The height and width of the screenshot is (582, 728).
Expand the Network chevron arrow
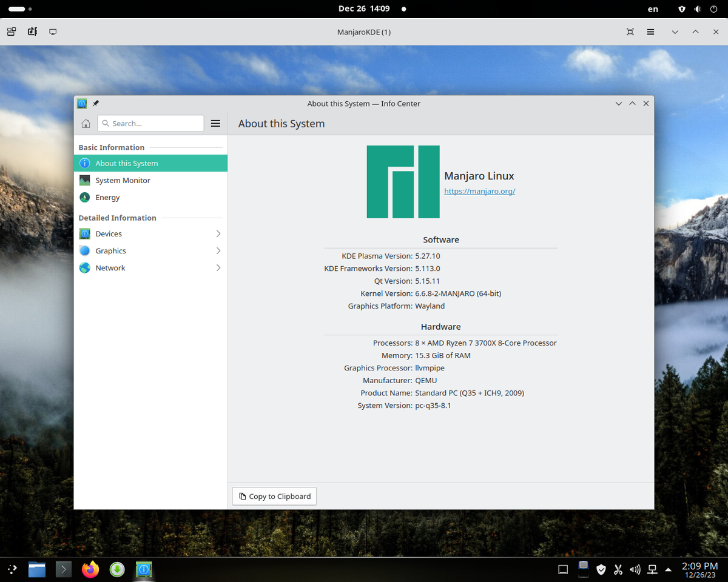(218, 267)
